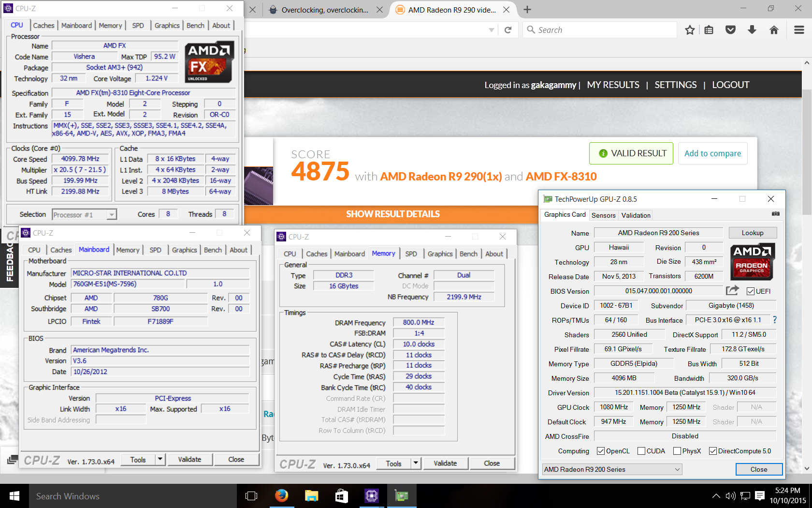Click the clock showing 5:24 PM

tap(787, 490)
